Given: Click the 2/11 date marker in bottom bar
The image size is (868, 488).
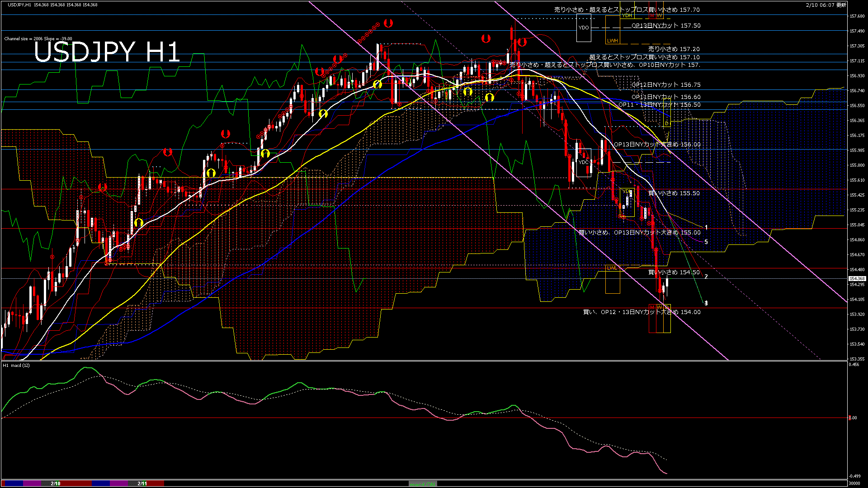Looking at the screenshot, I should (142, 483).
